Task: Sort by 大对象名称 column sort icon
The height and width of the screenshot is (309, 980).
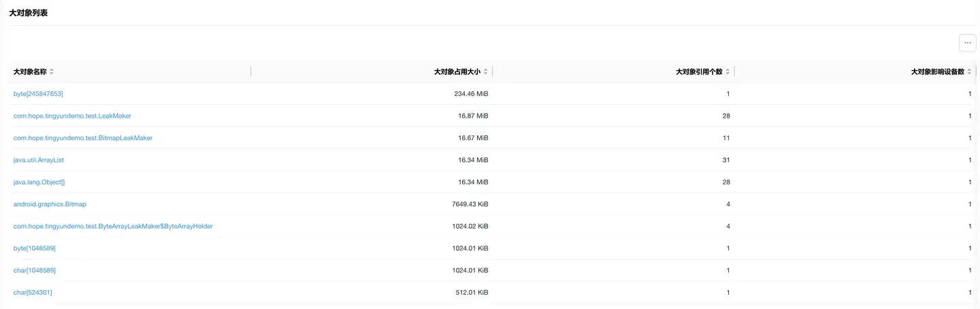Action: click(x=52, y=71)
